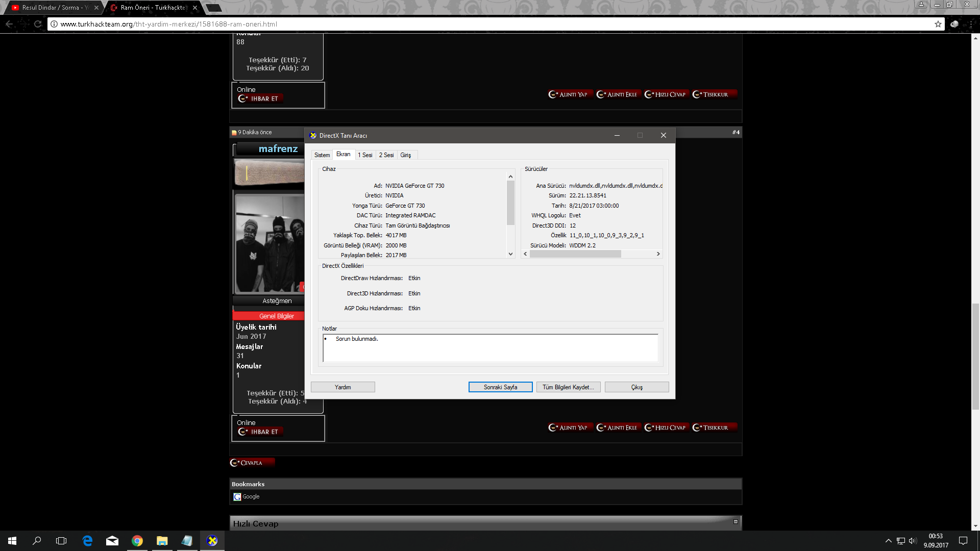The width and height of the screenshot is (980, 551).
Task: Open Action Center notifications
Action: (x=963, y=541)
